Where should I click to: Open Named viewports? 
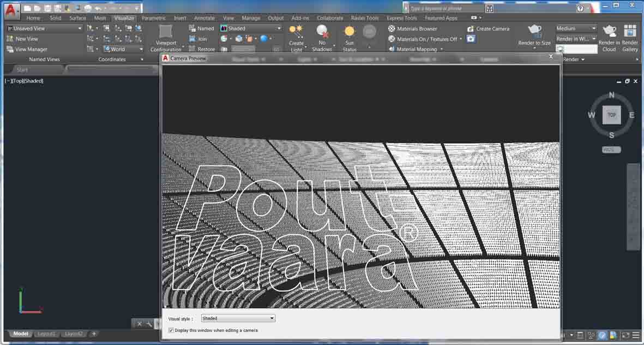[201, 28]
